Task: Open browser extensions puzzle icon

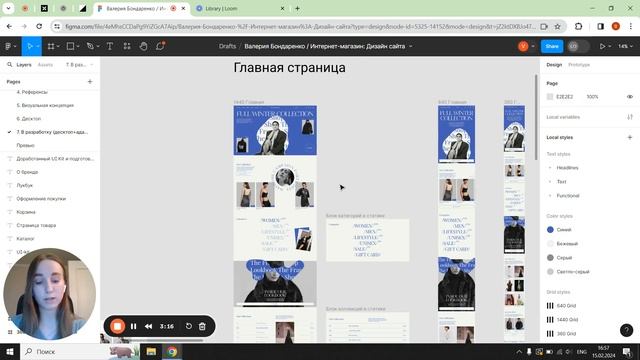Action: (578, 27)
